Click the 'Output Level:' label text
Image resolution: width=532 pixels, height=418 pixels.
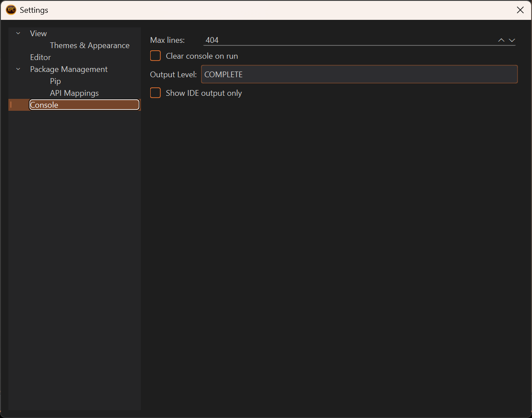tap(173, 75)
